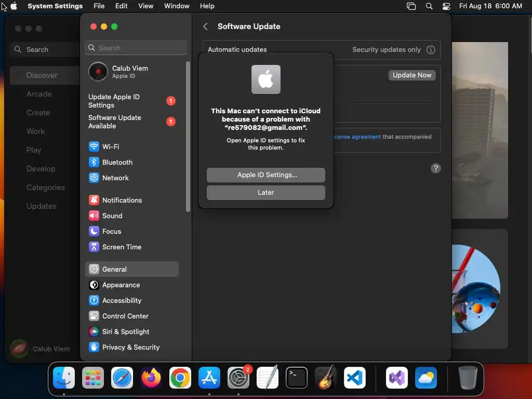Open App Store from the Dock
Image resolution: width=532 pixels, height=399 pixels.
tap(209, 378)
